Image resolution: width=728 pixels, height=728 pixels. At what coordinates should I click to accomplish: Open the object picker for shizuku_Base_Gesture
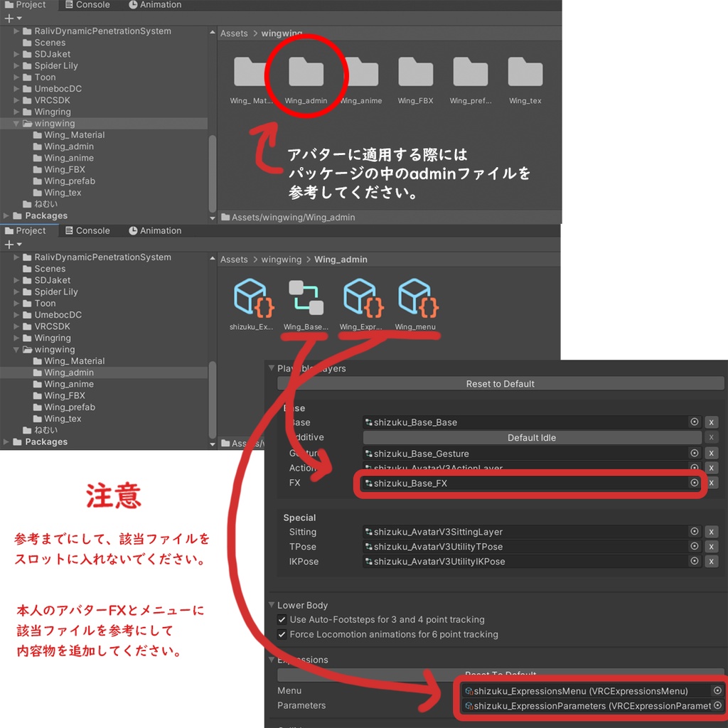point(695,454)
